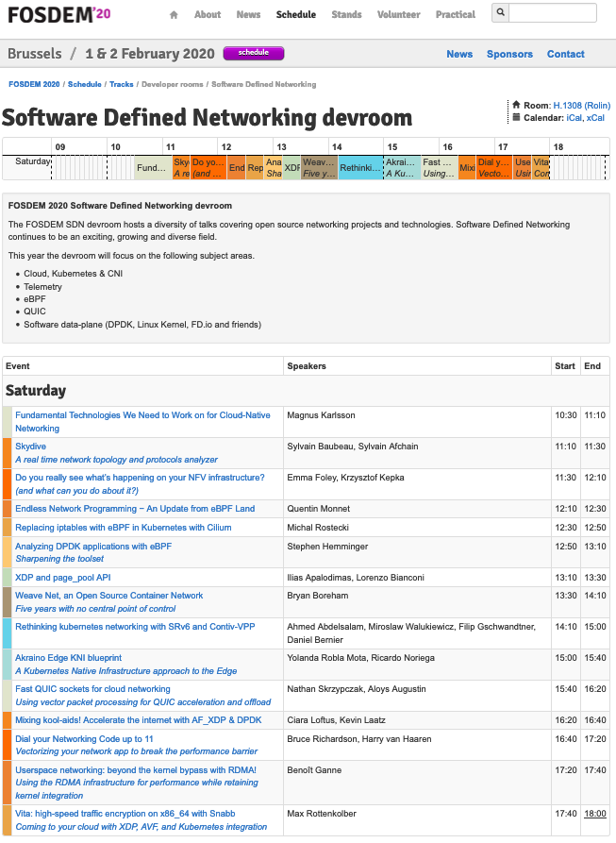Open the Skydive talk link

point(30,447)
